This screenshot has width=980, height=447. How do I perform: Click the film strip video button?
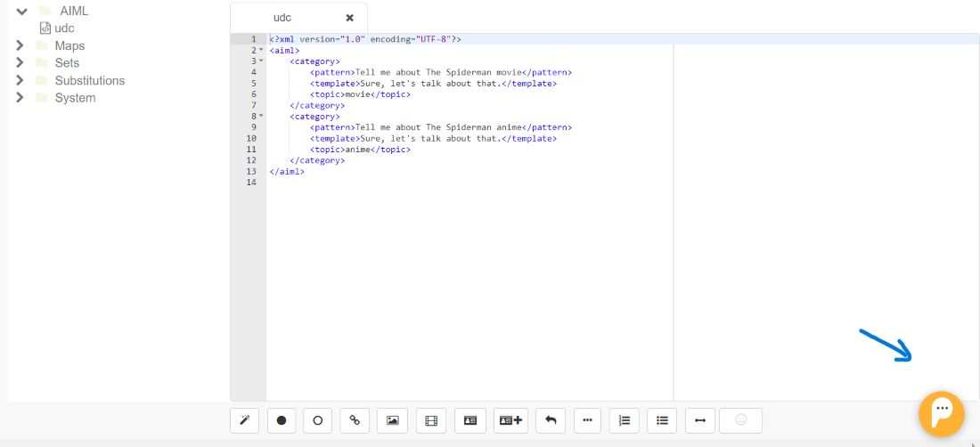click(x=431, y=421)
